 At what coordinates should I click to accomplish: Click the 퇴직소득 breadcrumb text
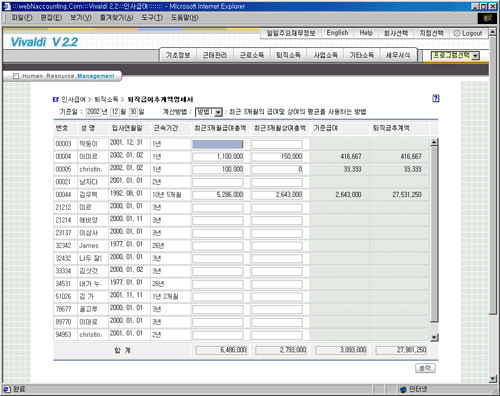tap(106, 99)
